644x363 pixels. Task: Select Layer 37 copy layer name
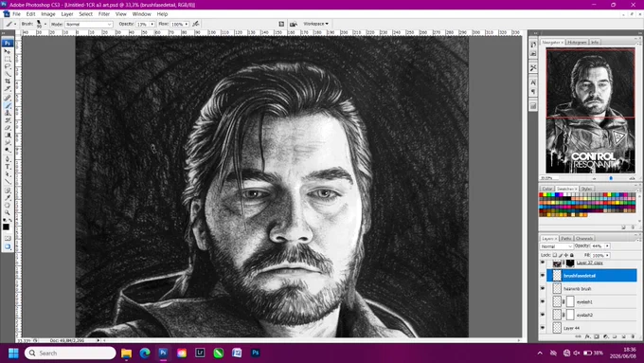point(589,263)
